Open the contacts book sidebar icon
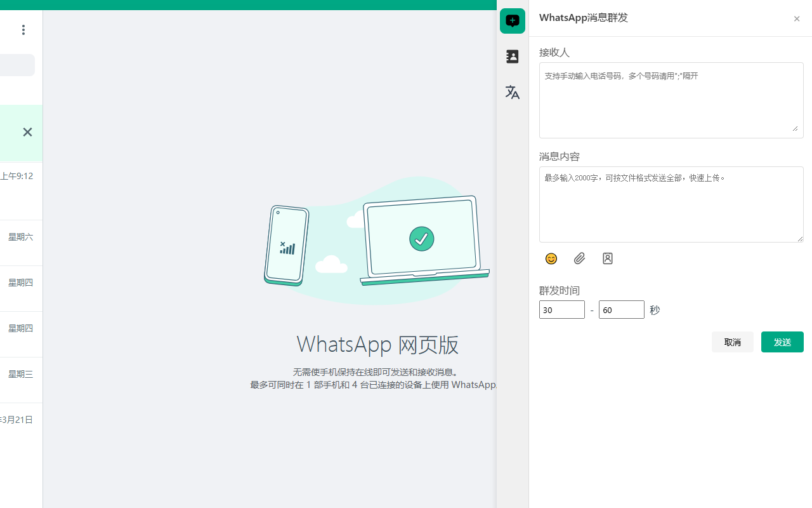812x508 pixels. (x=513, y=57)
